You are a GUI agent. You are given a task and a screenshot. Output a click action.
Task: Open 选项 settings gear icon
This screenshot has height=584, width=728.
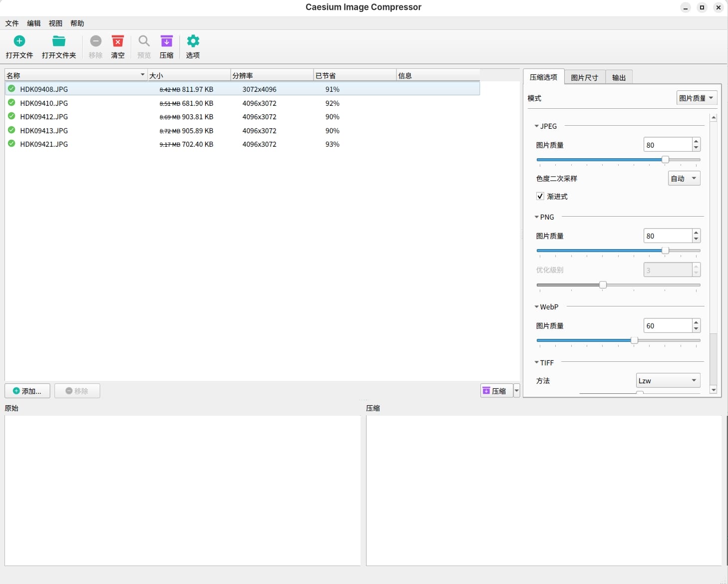[193, 41]
